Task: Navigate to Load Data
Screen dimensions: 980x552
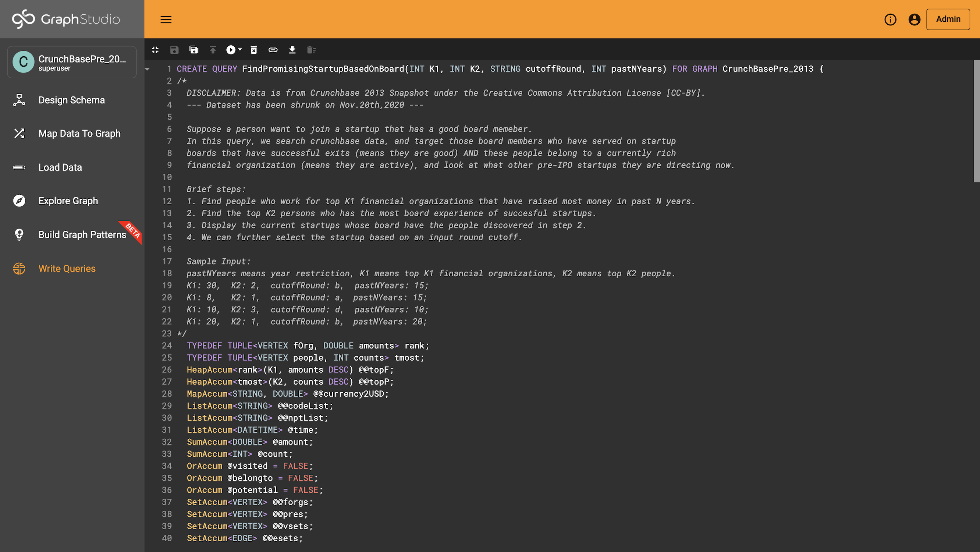Action: [60, 167]
